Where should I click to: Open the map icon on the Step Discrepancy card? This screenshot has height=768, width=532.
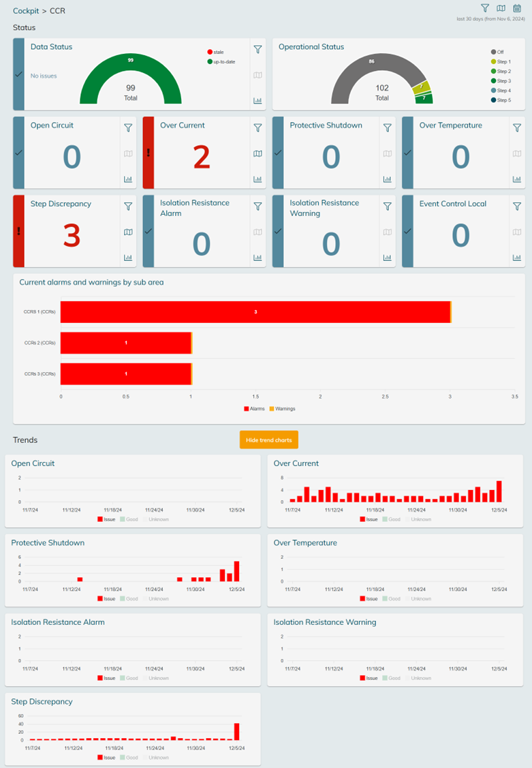128,232
